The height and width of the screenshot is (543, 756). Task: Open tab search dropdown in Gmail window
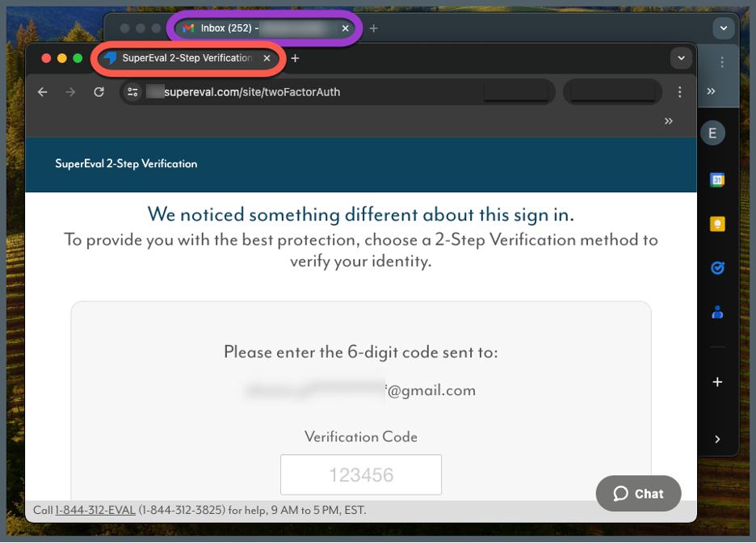click(723, 28)
